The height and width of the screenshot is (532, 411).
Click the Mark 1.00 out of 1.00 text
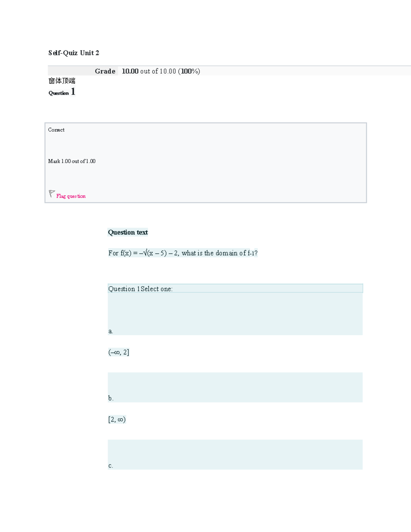tap(72, 161)
